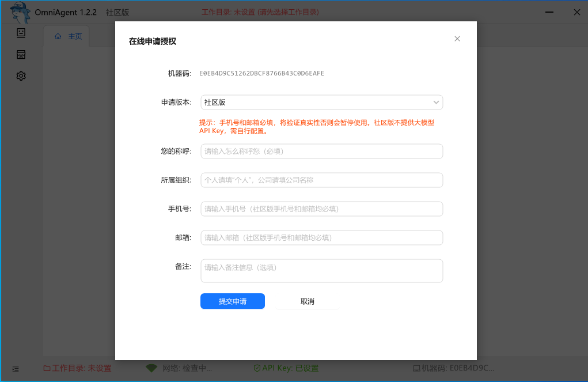Click the 手机号 input field
This screenshot has height=382, width=588.
coord(321,209)
